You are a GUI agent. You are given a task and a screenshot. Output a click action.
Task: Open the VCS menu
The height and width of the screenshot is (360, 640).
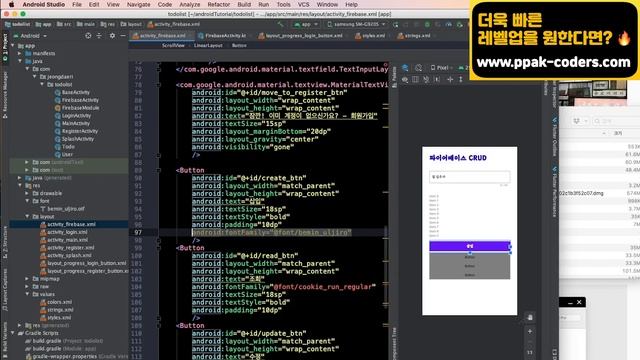point(303,4)
